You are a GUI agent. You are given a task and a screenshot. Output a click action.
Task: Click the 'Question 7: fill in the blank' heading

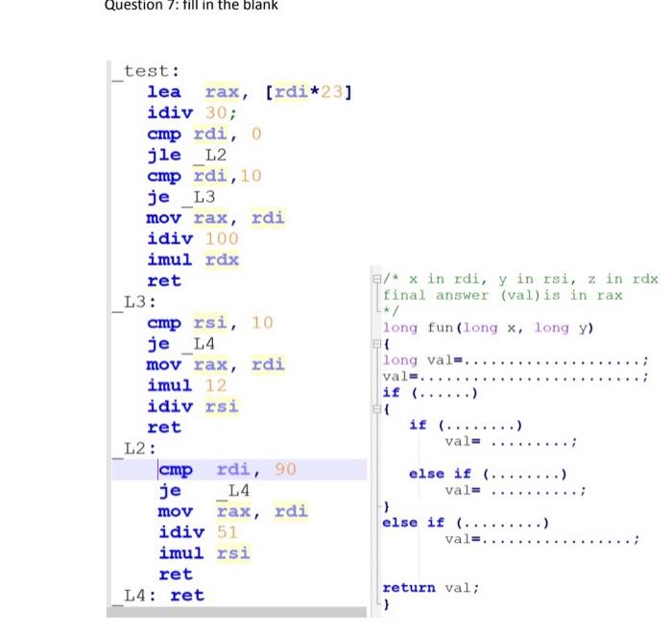tap(191, 5)
